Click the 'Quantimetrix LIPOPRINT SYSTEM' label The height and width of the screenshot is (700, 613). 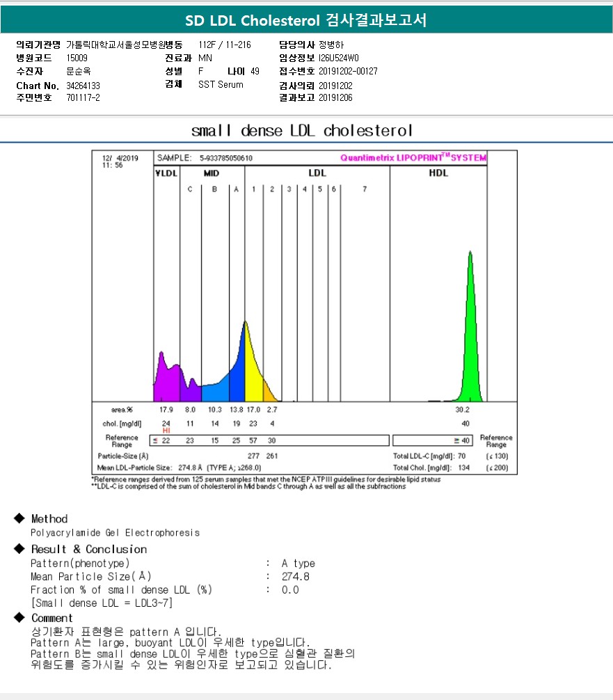(413, 157)
